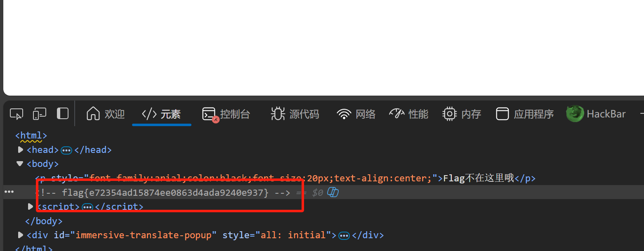Expand the head element triangle
Viewport: 644px width, 251px height.
point(21,150)
